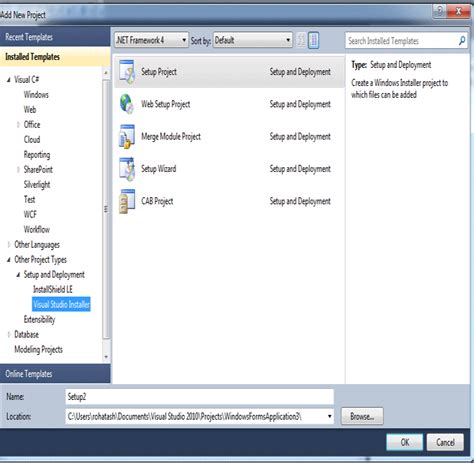Expand the Office tree node
This screenshot has width=474, height=463.
[x=18, y=125]
